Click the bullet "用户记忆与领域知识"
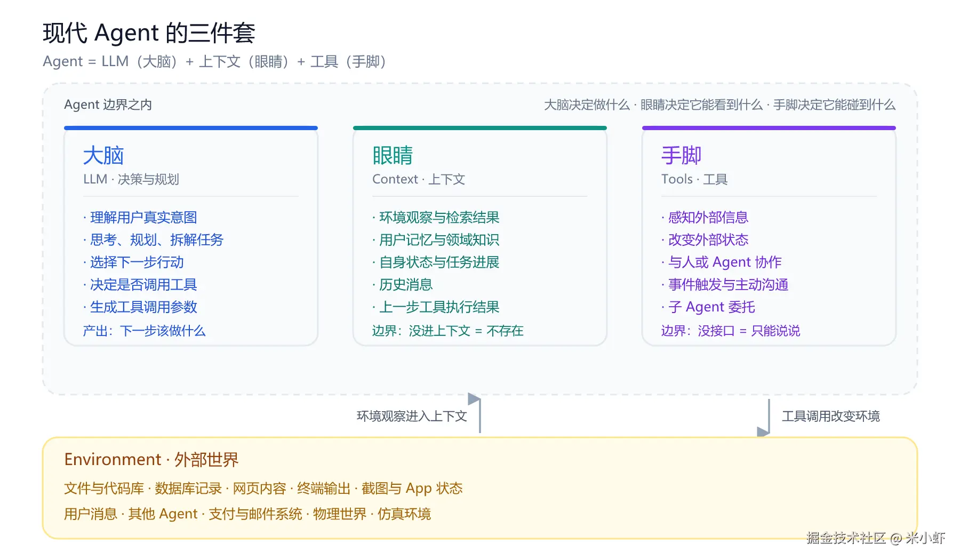 [436, 240]
